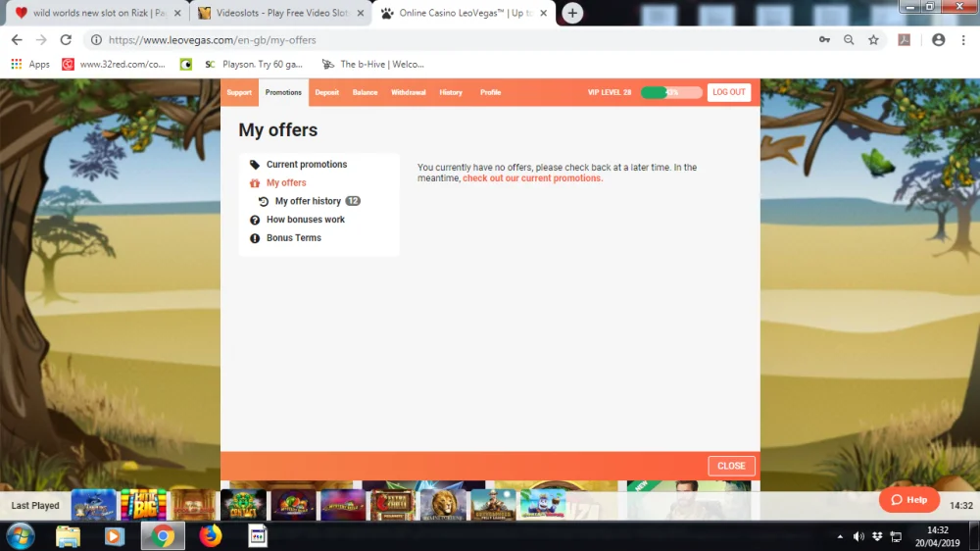980x551 pixels.
Task: Click the Bonus Terms info icon
Action: (x=255, y=238)
